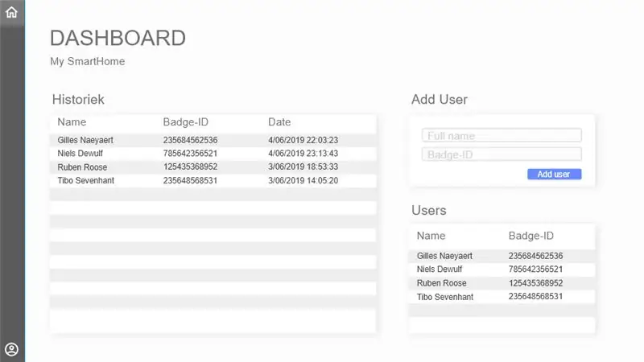Select Gilles Naeyaert in the Historiek table
644x362 pixels.
pos(85,140)
